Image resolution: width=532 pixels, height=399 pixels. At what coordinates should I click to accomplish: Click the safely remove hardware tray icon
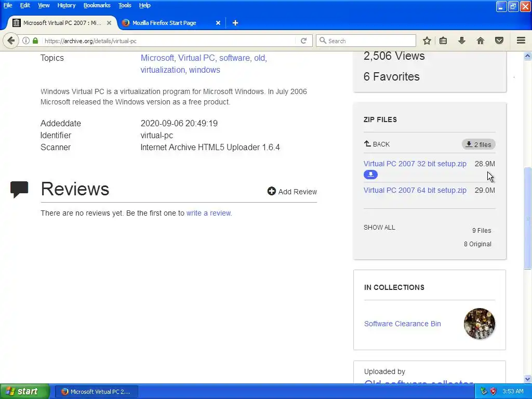click(484, 391)
